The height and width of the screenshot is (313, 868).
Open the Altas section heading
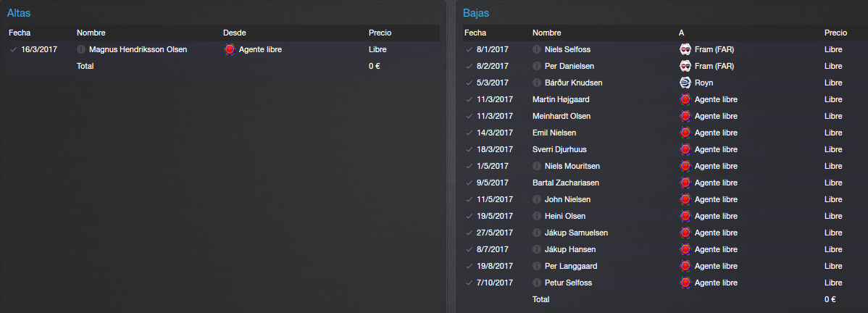pos(18,13)
